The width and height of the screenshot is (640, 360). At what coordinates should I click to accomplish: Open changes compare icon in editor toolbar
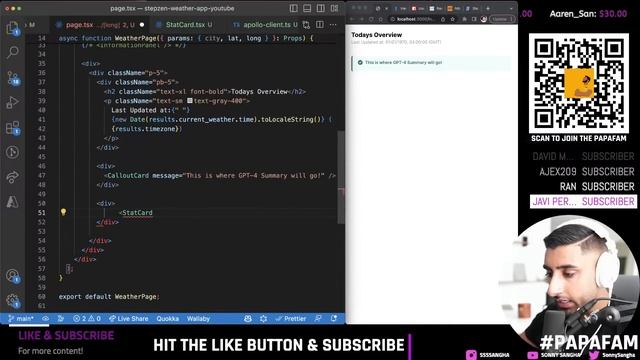pyautogui.click(x=307, y=25)
